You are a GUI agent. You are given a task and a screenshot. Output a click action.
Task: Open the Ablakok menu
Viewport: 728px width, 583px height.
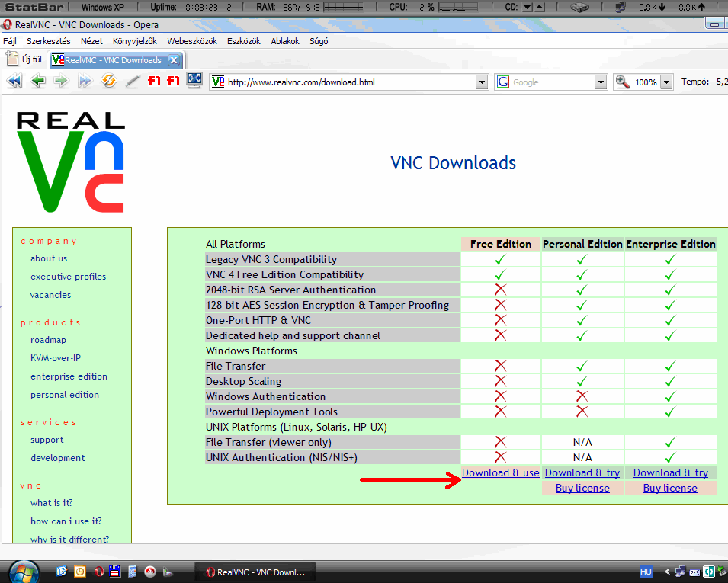(x=285, y=41)
